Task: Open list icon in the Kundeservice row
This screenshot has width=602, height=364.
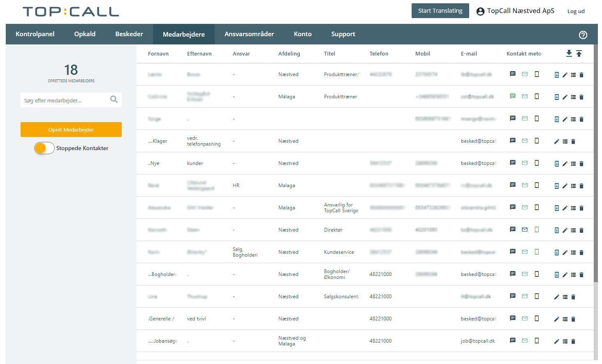Action: click(x=573, y=253)
